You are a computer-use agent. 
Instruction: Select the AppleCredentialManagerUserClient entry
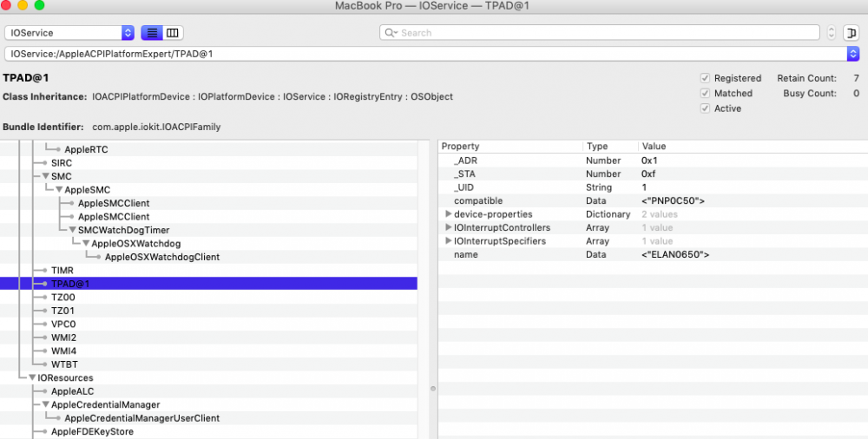click(141, 418)
